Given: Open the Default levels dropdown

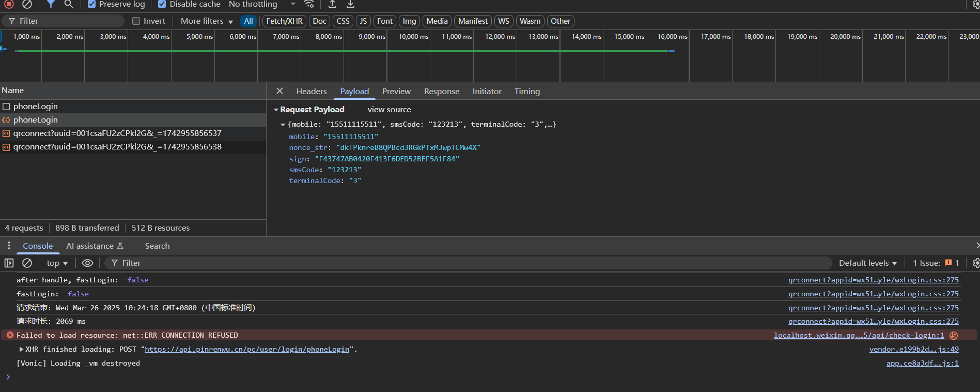Looking at the screenshot, I should pos(867,263).
